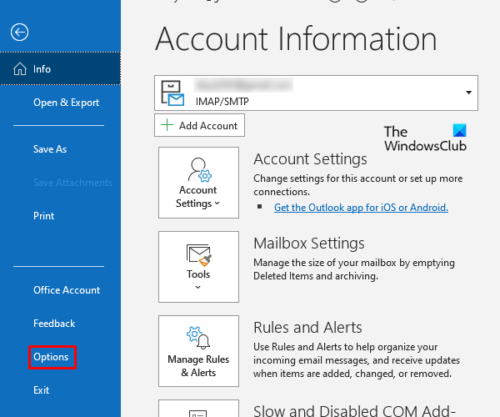Click the Info home icon
The width and height of the screenshot is (500, 417).
pyautogui.click(x=20, y=69)
